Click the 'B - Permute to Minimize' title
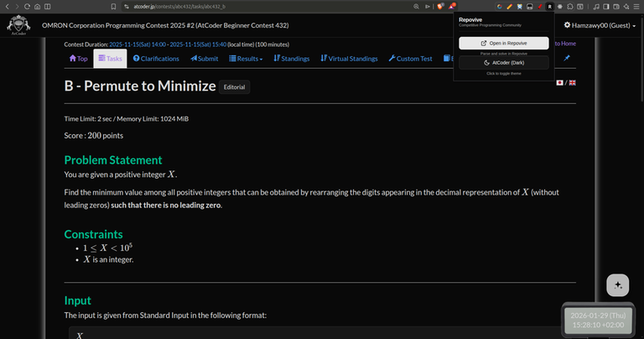This screenshot has width=644, height=339. (140, 86)
